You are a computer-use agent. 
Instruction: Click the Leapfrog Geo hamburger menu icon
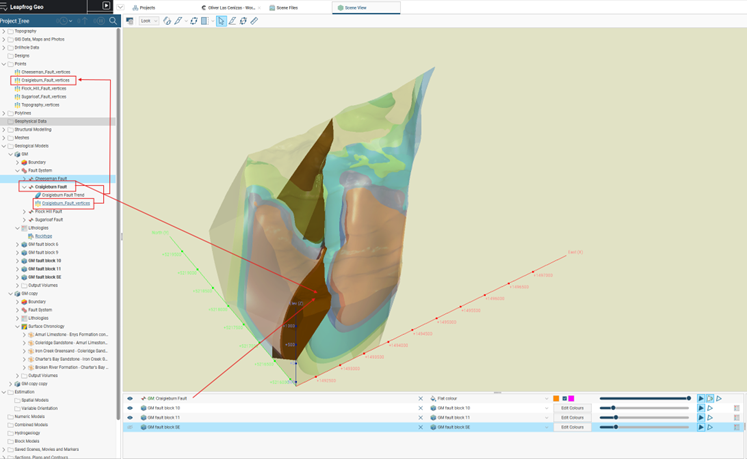point(4,6)
